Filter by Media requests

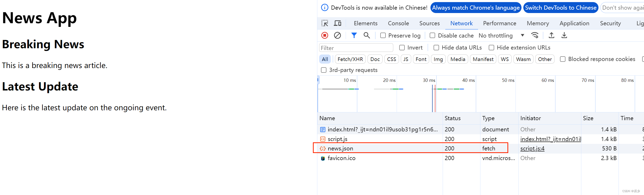[x=458, y=59]
